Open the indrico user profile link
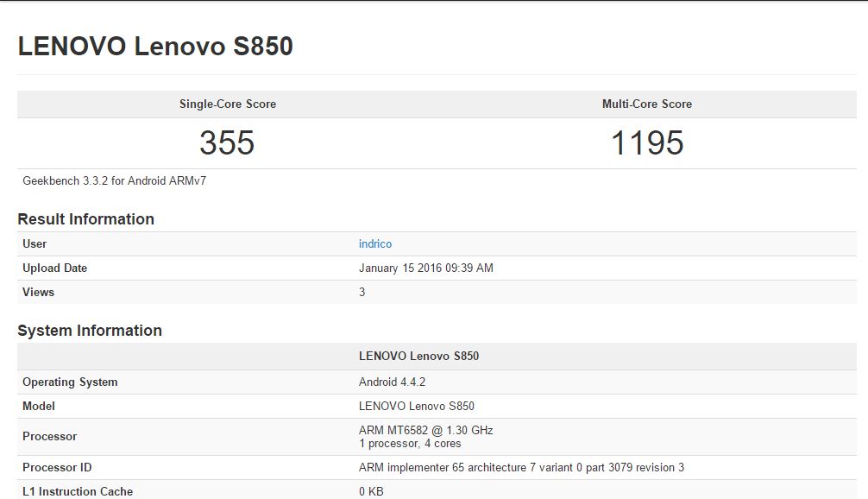This screenshot has height=499, width=868. coord(374,243)
